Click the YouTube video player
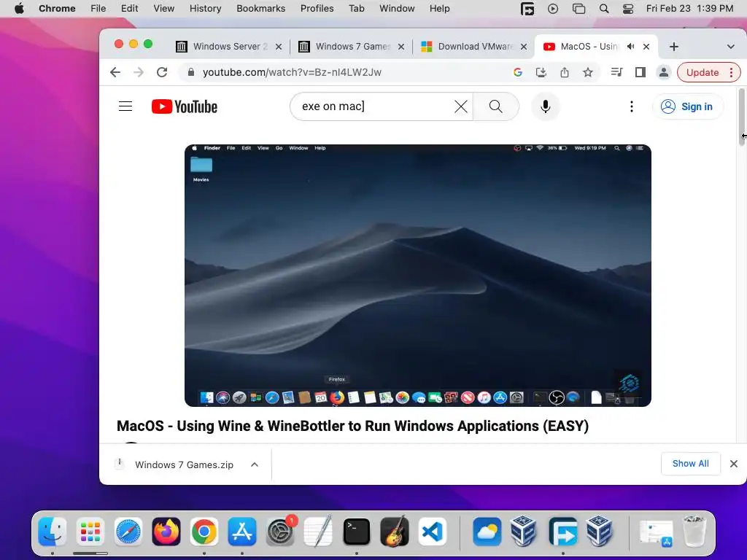Viewport: 747px width, 560px height. click(418, 275)
